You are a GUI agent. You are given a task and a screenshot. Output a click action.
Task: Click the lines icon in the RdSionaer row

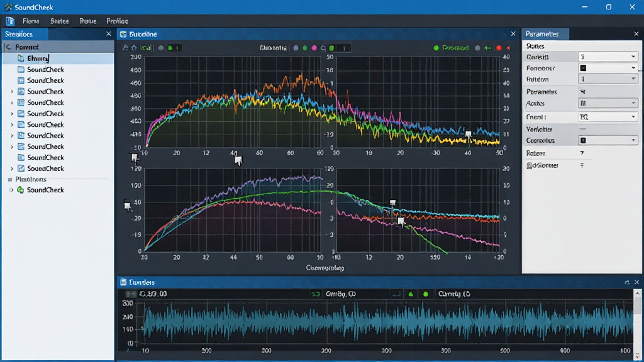click(x=582, y=165)
